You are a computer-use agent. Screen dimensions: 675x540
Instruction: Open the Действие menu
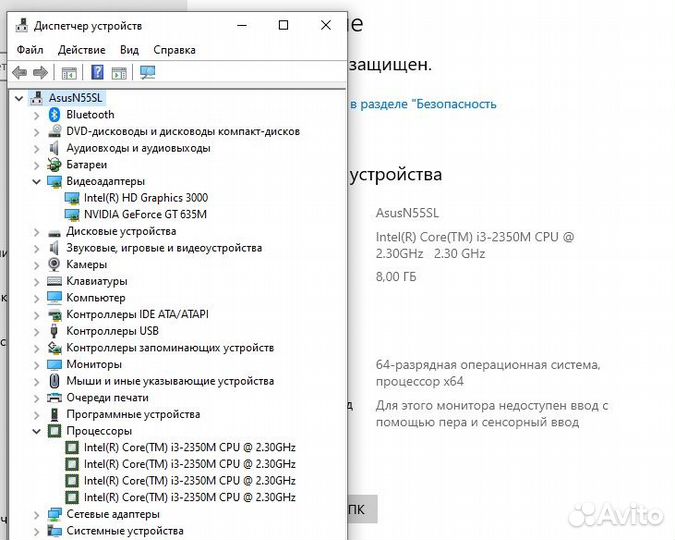coord(81,50)
